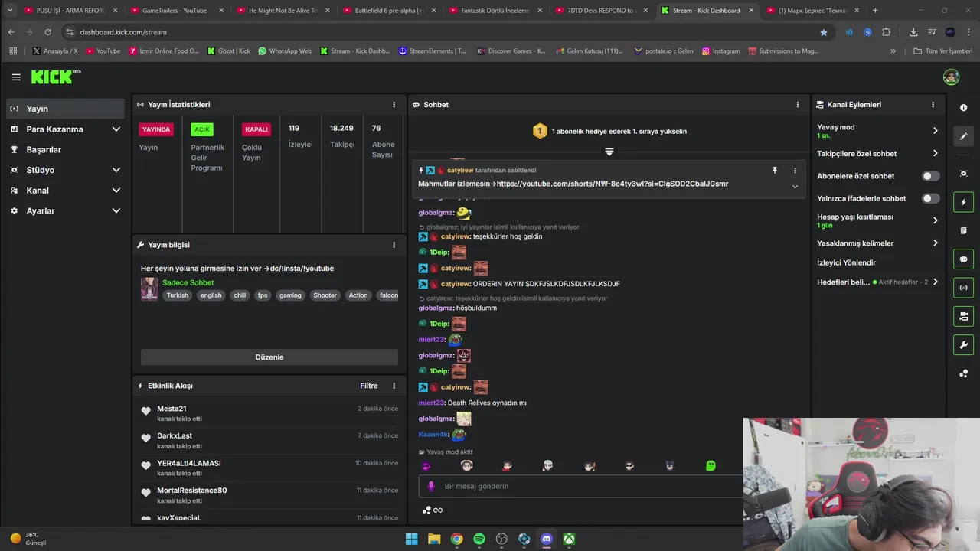This screenshot has height=551, width=980.
Task: Open the Windows Start menu
Action: click(411, 539)
